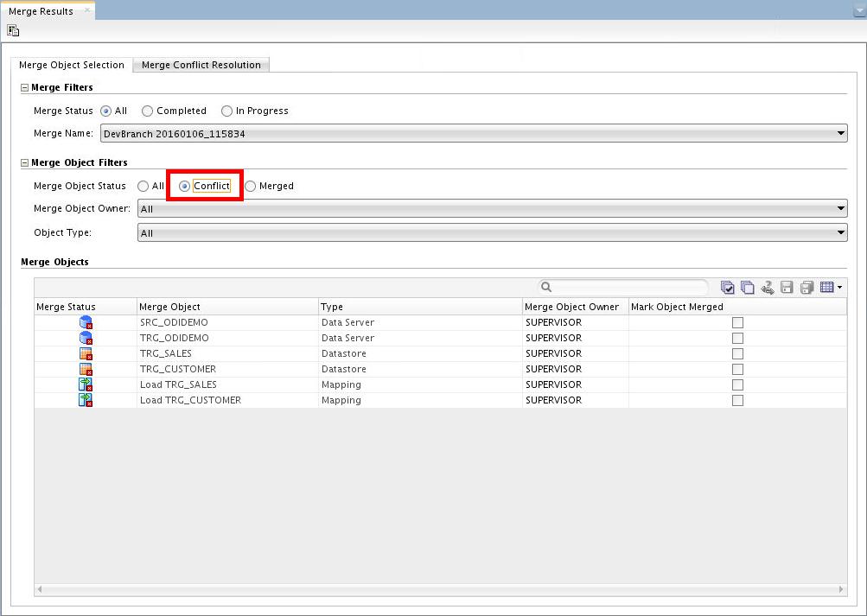Switch to Merge Conflict Resolution tab
Screen dimensions: 867x616
201,65
